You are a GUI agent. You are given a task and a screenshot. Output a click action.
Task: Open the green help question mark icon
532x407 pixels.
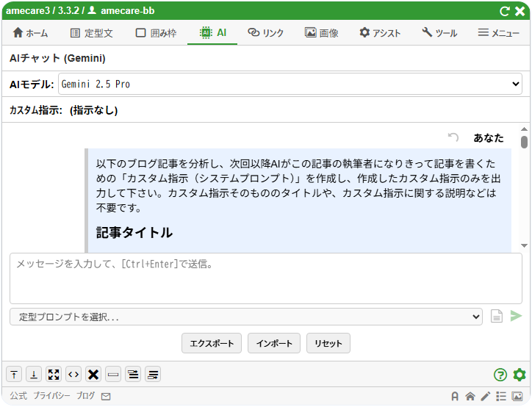click(x=500, y=375)
